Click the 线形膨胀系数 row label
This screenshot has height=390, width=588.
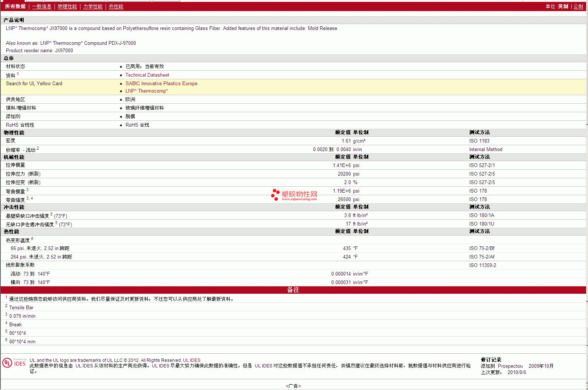click(20, 265)
